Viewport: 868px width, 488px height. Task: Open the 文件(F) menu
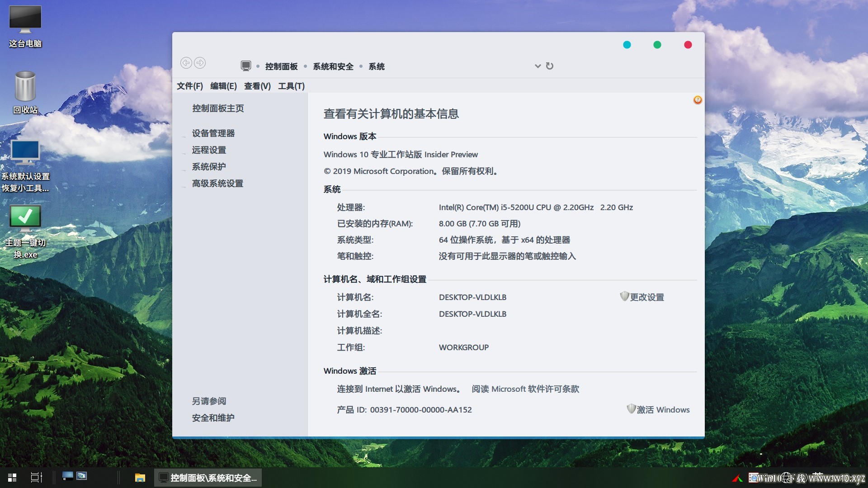point(190,86)
